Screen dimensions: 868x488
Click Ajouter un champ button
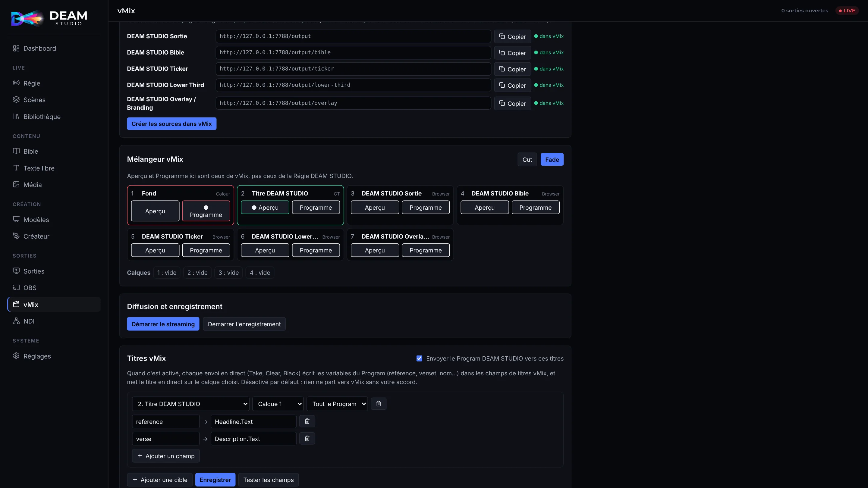click(166, 456)
